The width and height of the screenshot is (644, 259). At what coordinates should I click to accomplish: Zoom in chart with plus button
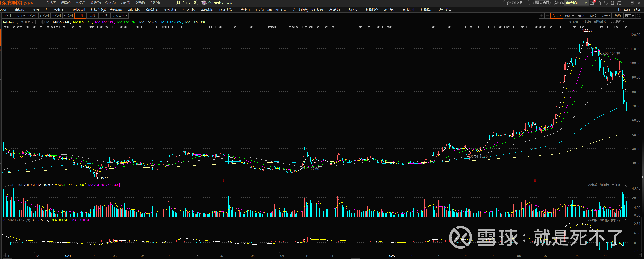tap(542, 16)
